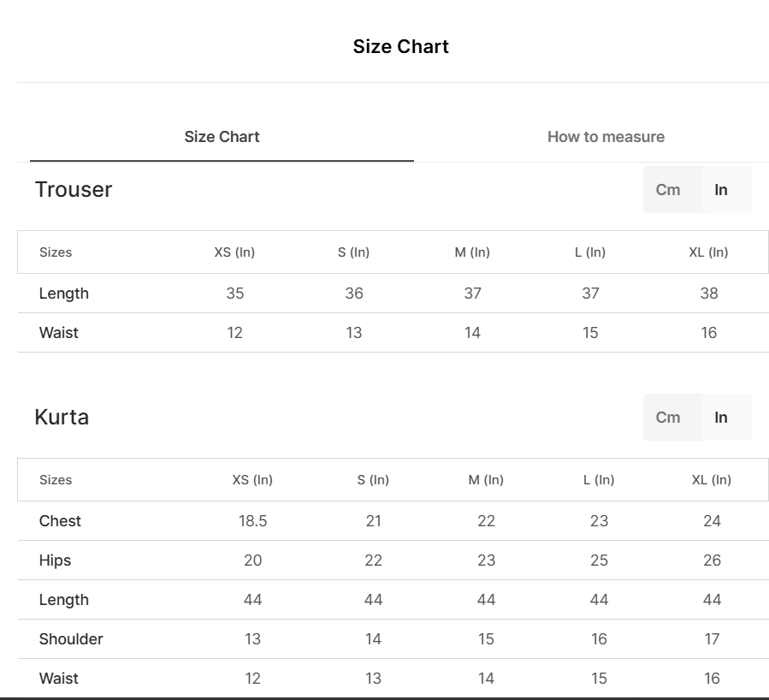The width and height of the screenshot is (769, 700).
Task: Select the Kurta Shoulder row label
Action: (71, 639)
